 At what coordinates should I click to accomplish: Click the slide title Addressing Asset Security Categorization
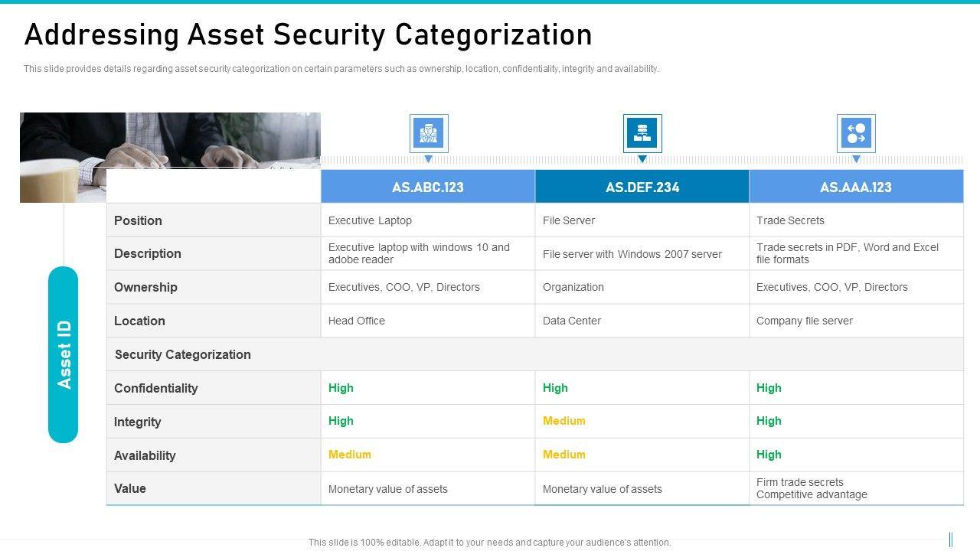[308, 35]
